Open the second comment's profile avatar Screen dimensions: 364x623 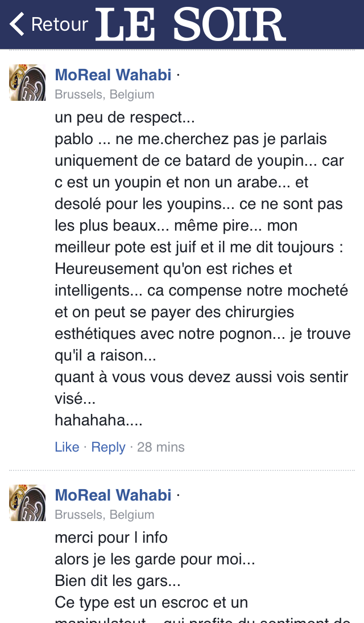[x=27, y=503]
